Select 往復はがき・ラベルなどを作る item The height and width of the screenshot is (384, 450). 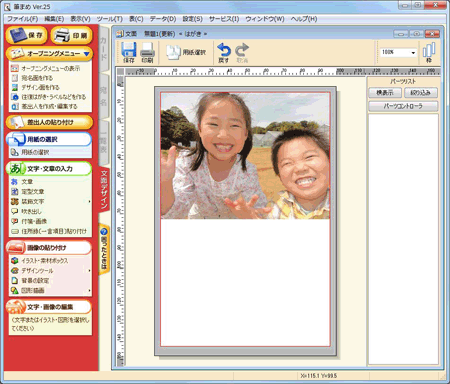click(x=49, y=97)
